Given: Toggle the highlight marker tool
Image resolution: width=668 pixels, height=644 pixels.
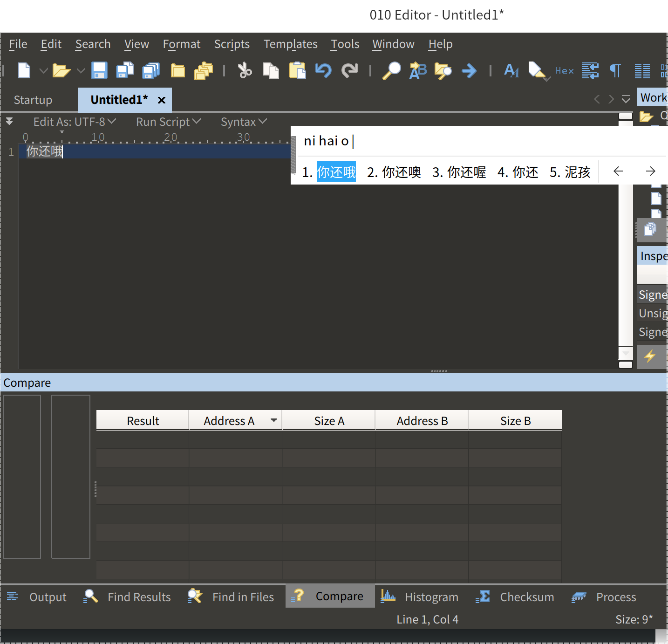Looking at the screenshot, I should point(537,71).
